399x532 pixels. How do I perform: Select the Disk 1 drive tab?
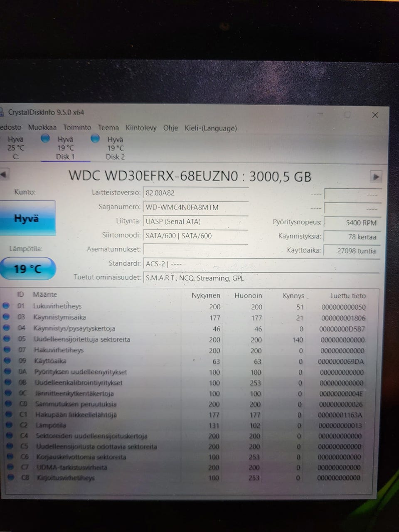click(65, 148)
